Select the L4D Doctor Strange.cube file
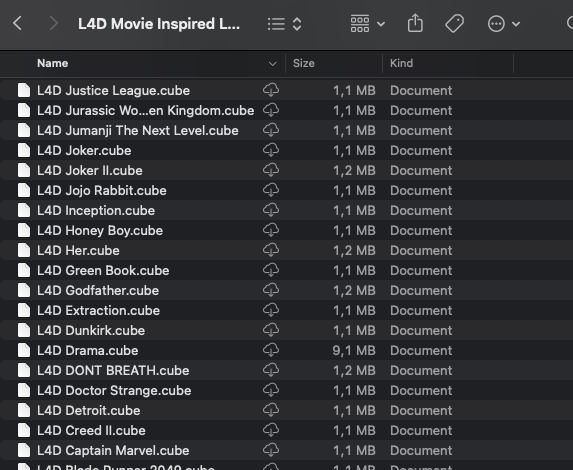Image resolution: width=573 pixels, height=470 pixels. [x=114, y=391]
